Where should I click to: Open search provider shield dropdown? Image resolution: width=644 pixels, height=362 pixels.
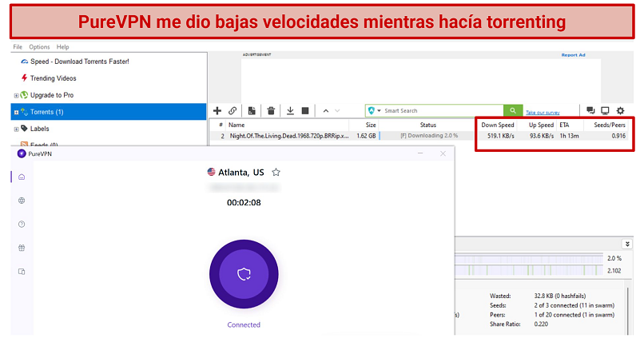(x=374, y=110)
